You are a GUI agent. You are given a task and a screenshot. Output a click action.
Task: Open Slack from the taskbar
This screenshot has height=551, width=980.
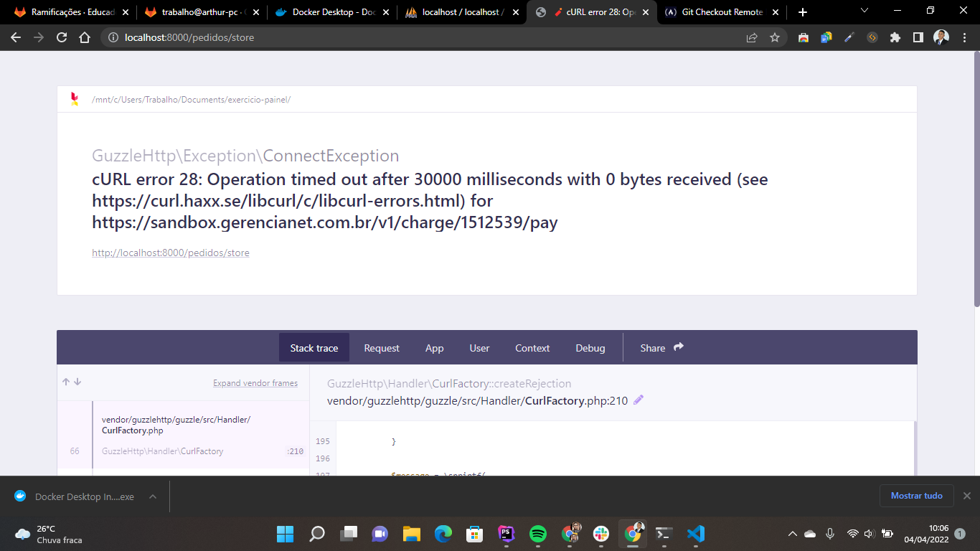(x=600, y=534)
